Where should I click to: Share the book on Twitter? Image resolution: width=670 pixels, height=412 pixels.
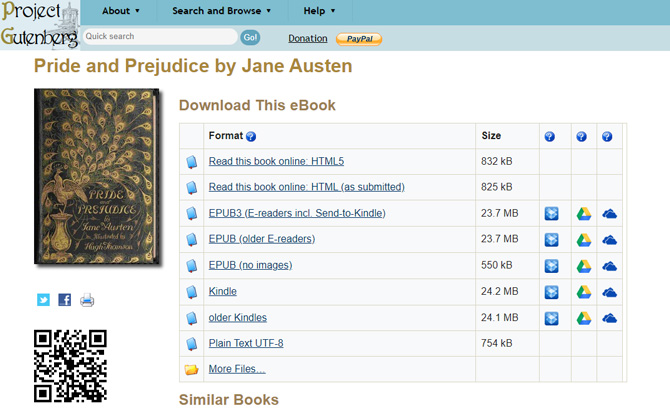click(x=43, y=300)
